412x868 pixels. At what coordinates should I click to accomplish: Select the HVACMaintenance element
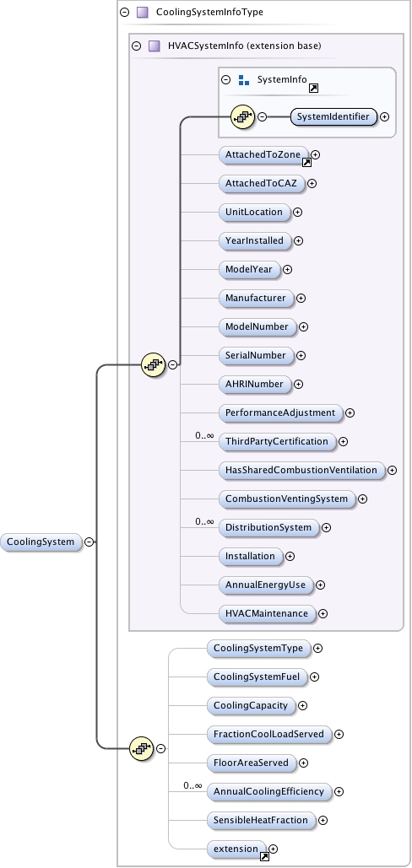[x=267, y=614]
